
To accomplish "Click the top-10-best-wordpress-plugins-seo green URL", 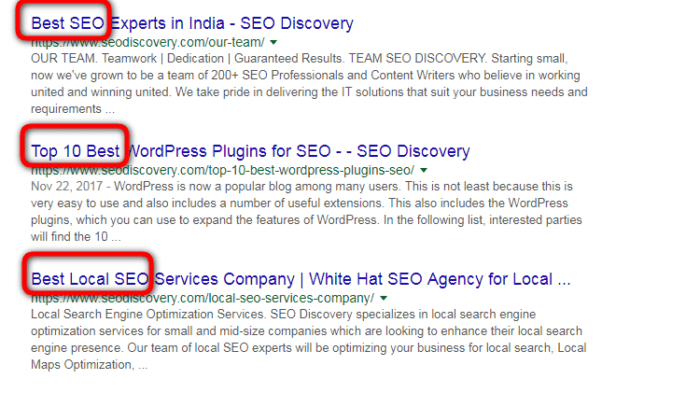I will (x=223, y=170).
